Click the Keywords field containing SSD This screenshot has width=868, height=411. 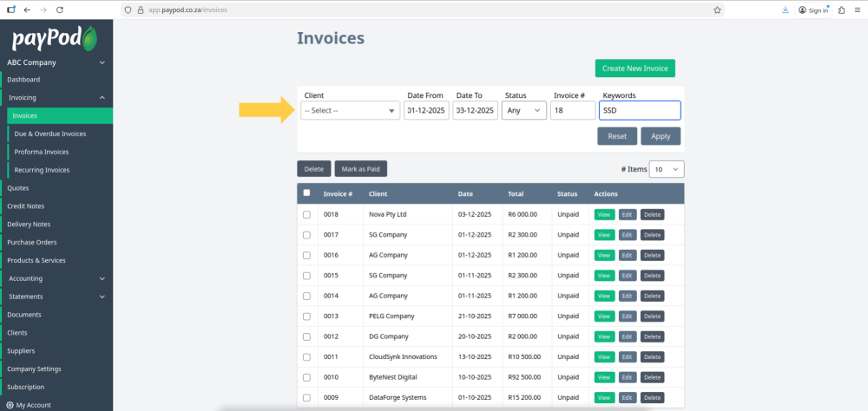[640, 111]
